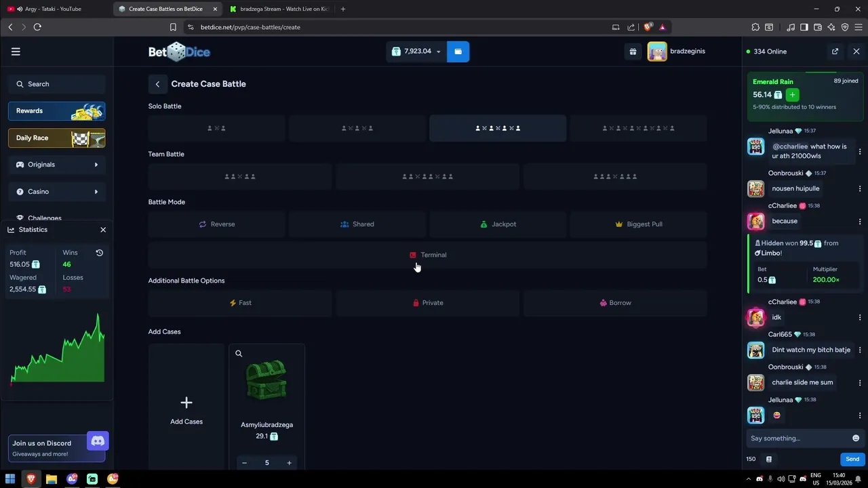Increase Asmyliubradzega case quantity
868x488 pixels.
pyautogui.click(x=289, y=463)
